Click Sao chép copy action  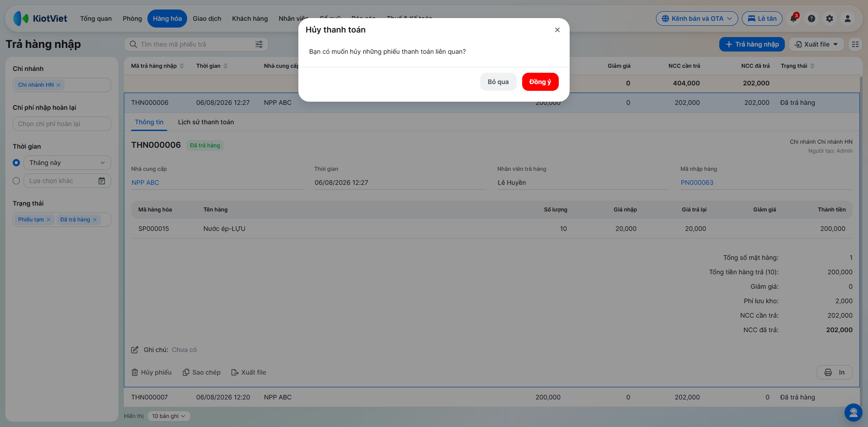202,372
